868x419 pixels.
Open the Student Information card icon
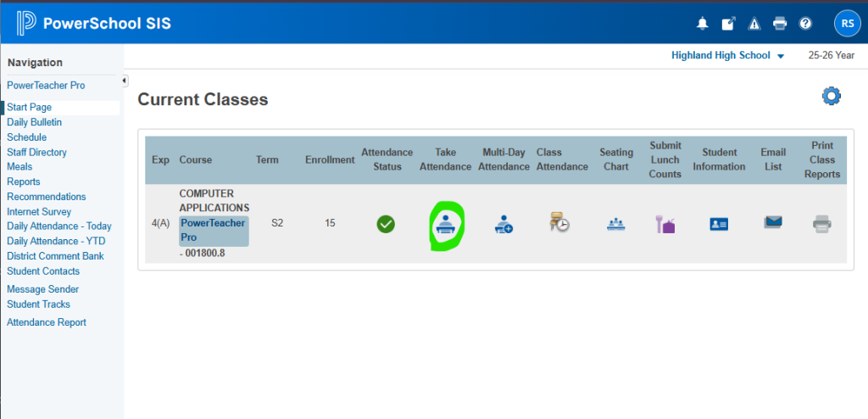[x=719, y=224]
